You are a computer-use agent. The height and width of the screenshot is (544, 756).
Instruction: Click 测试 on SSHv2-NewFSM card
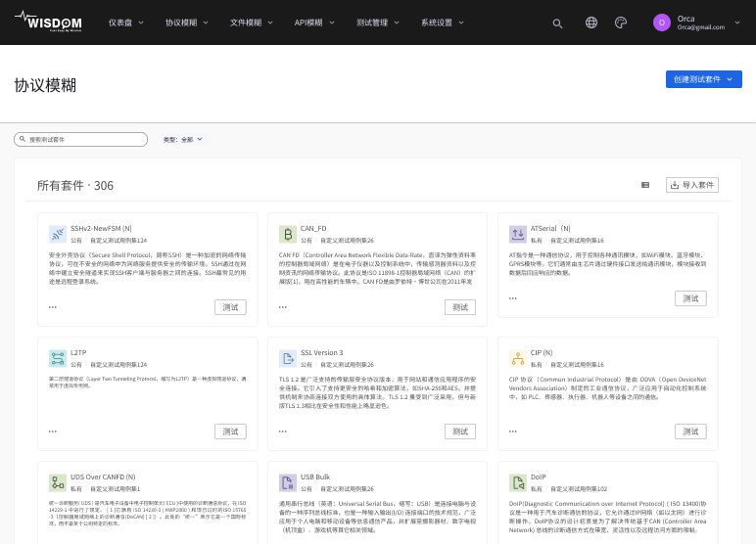[230, 307]
